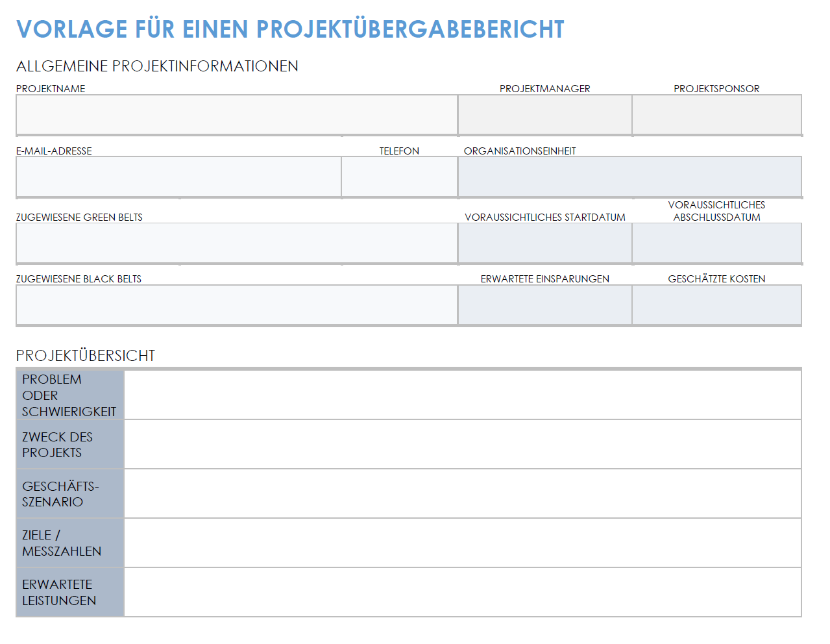830x644 pixels.
Task: Select the ZWECK DES PROJEKTS text area
Action: pyautogui.click(x=462, y=444)
